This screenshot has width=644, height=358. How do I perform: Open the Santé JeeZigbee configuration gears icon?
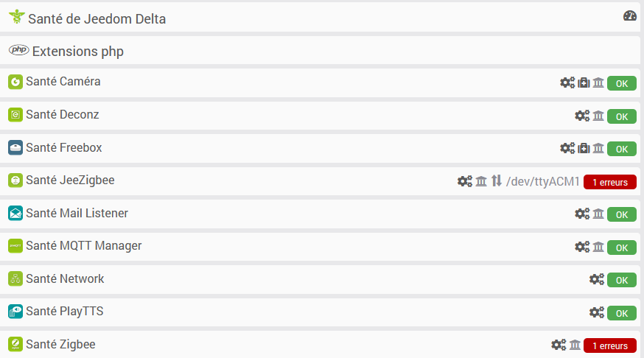pyautogui.click(x=465, y=181)
